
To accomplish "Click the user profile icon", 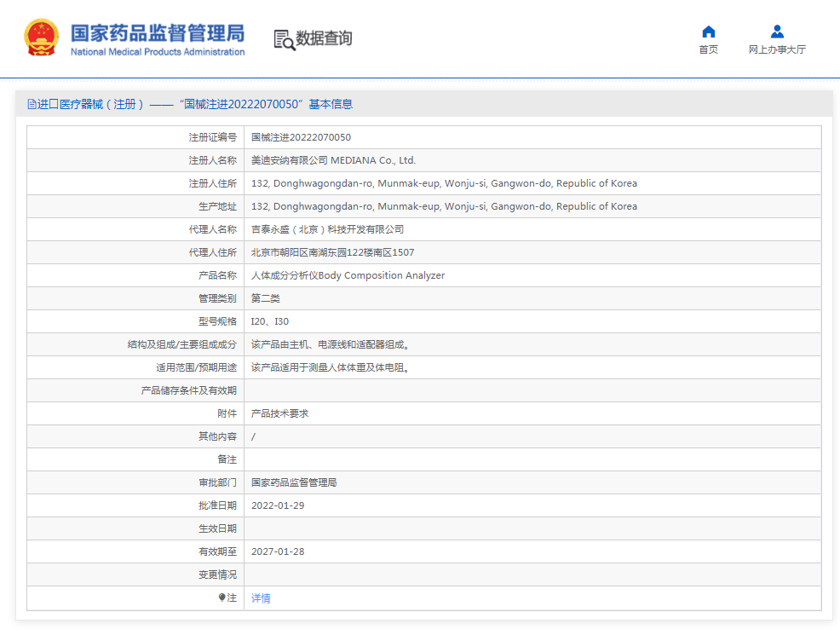I will tap(777, 32).
